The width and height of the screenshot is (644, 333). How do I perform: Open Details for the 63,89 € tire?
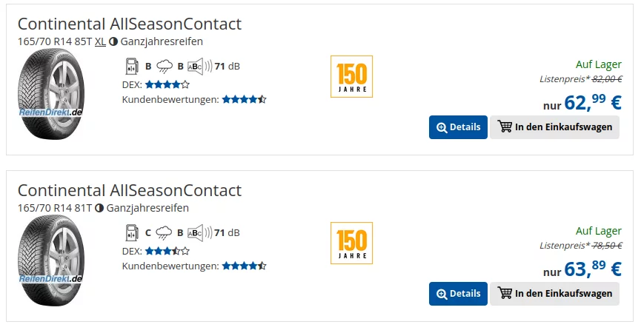458,294
